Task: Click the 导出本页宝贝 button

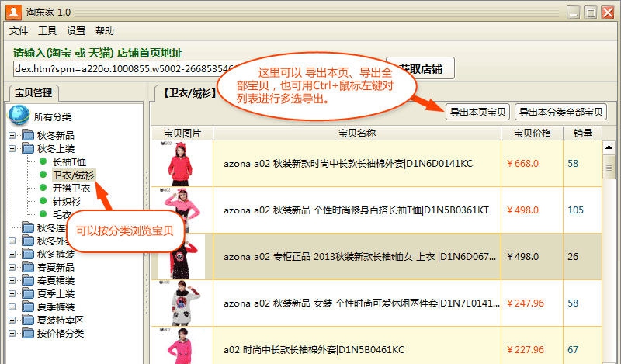Action: pos(478,112)
